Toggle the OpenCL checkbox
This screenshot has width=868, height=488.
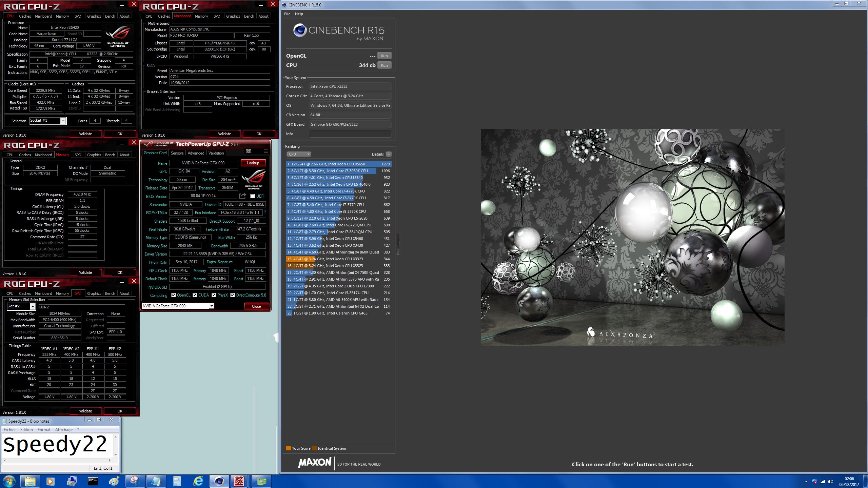[x=174, y=295]
